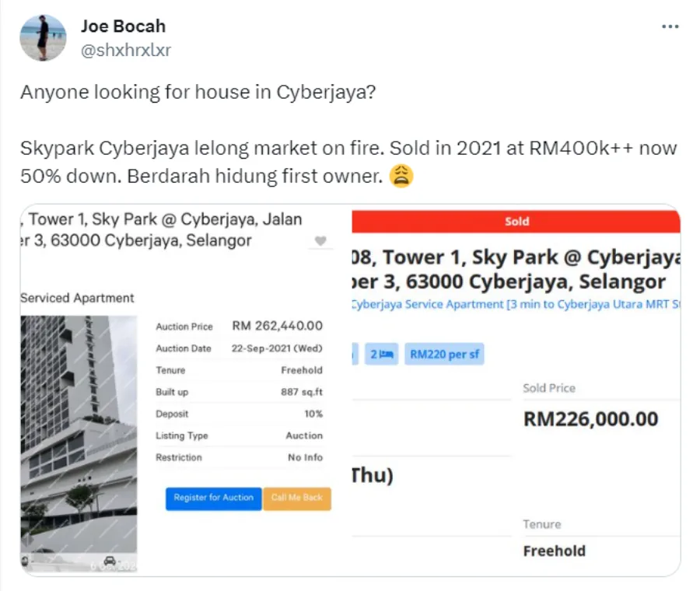The height and width of the screenshot is (591, 700).
Task: Click Joe Bocah's profile avatar
Action: coord(43,37)
